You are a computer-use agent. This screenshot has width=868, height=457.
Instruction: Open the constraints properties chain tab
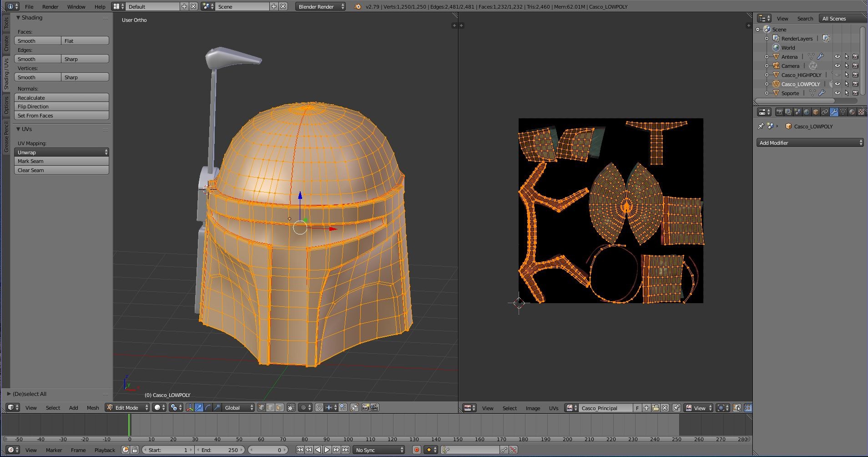pyautogui.click(x=825, y=112)
